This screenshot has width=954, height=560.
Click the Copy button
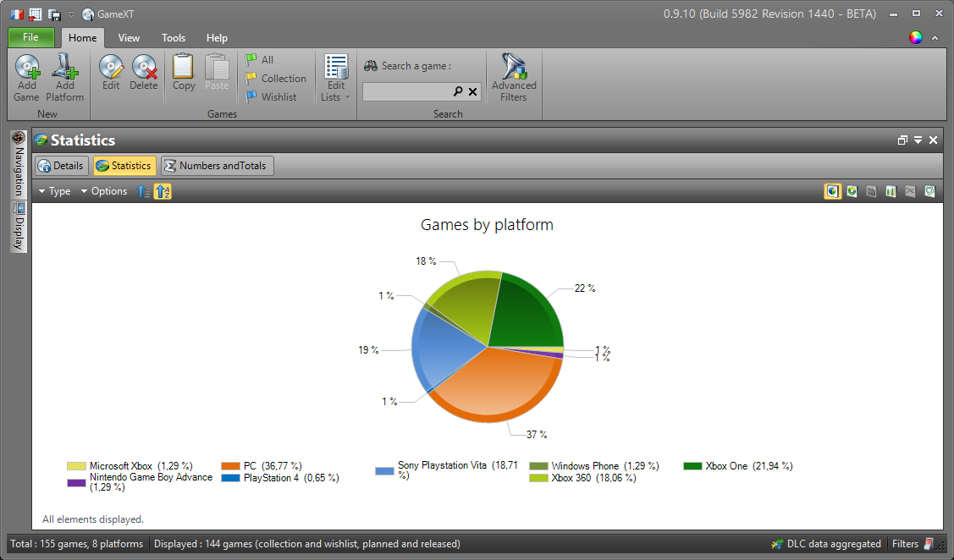pyautogui.click(x=184, y=73)
